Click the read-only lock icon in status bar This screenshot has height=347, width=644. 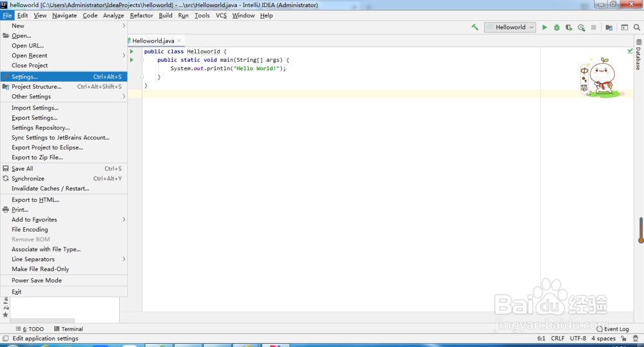(x=624, y=339)
